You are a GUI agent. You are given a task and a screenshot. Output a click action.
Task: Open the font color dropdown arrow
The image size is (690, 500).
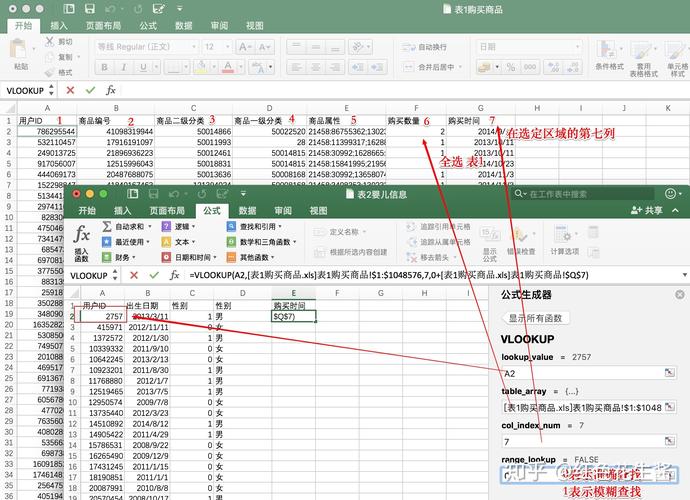click(241, 67)
